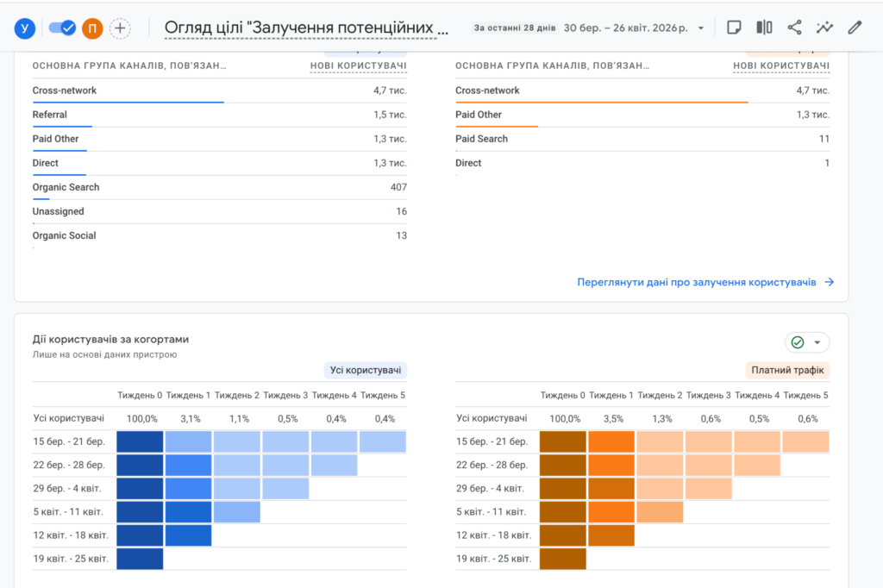Add a new comparison with the plus icon
This screenshot has height=588, width=883.
pyautogui.click(x=120, y=28)
